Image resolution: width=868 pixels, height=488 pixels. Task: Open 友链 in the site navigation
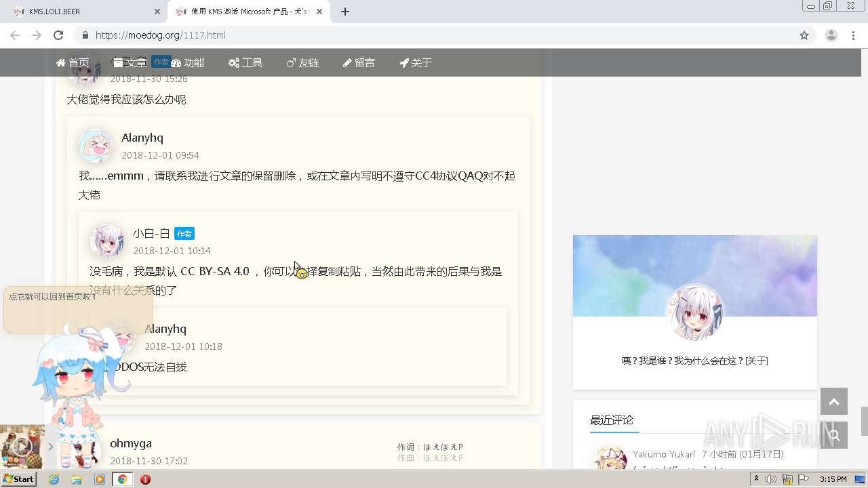coord(302,63)
